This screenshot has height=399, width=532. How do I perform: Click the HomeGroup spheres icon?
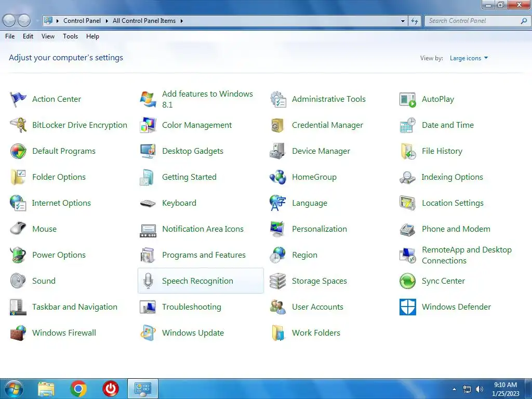(278, 177)
